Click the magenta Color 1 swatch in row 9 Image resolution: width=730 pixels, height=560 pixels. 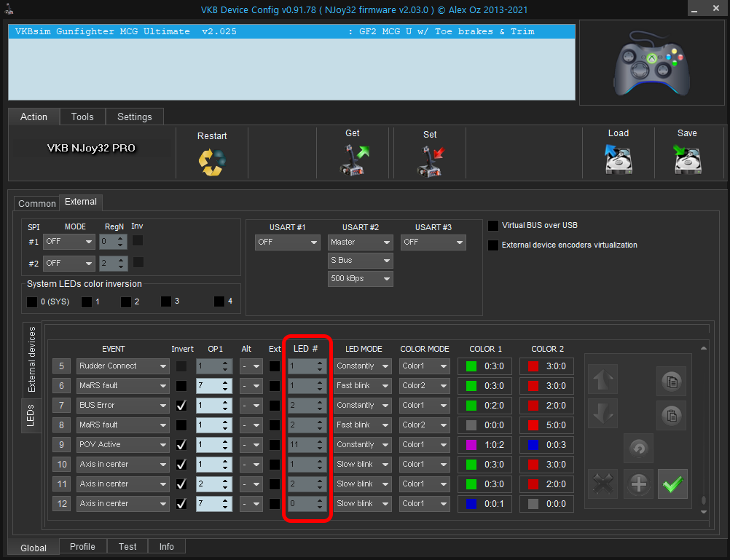(471, 445)
